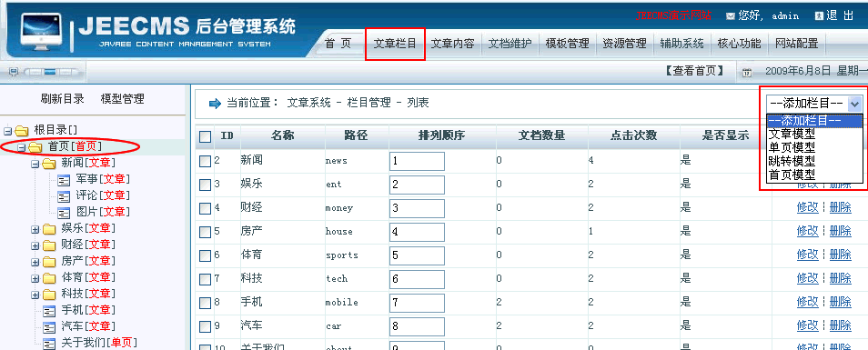Open the 添加栏目 dropdown arrow

pyautogui.click(x=855, y=104)
